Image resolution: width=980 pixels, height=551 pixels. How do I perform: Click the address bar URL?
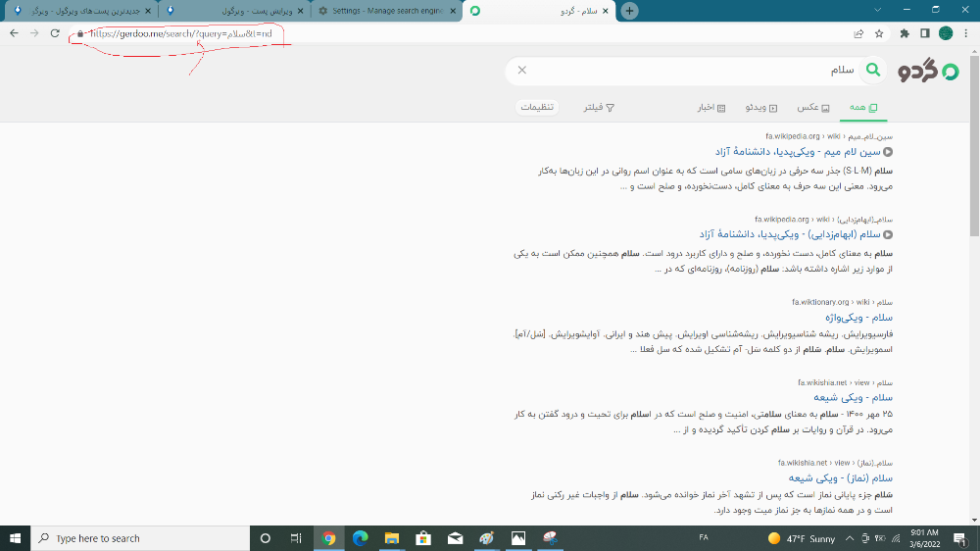181,33
